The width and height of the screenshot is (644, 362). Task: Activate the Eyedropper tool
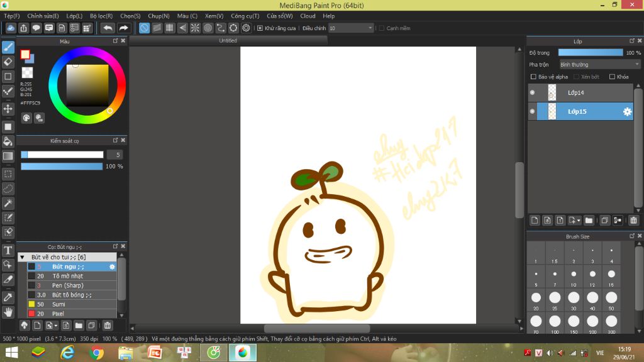pos(8,297)
